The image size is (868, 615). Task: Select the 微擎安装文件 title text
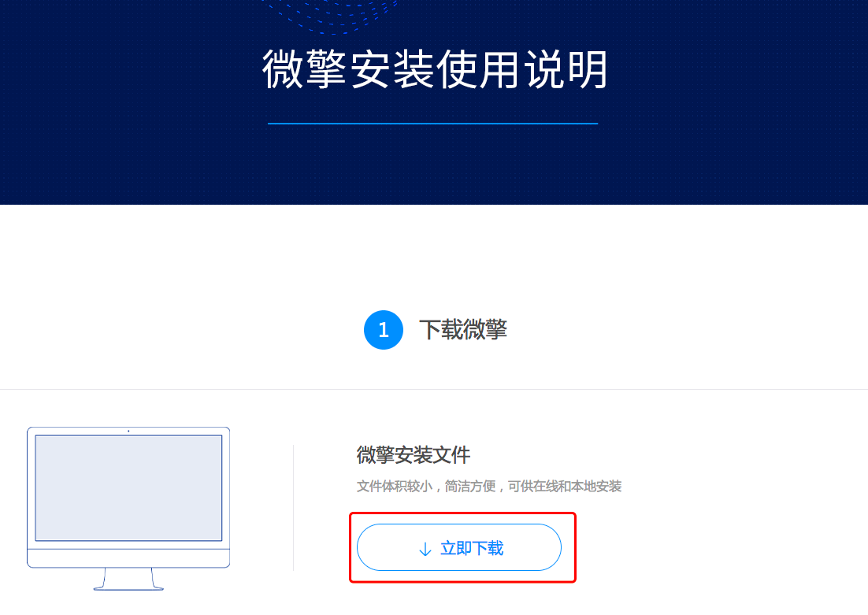pyautogui.click(x=413, y=455)
